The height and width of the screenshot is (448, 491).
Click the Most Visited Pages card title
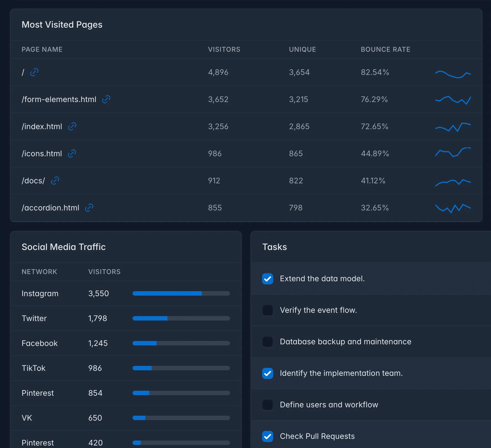(62, 25)
